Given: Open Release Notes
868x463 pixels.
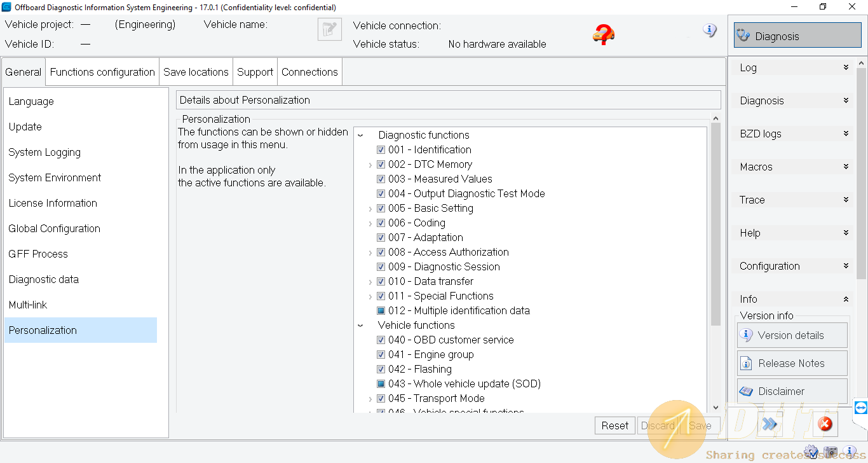Looking at the screenshot, I should tap(792, 363).
